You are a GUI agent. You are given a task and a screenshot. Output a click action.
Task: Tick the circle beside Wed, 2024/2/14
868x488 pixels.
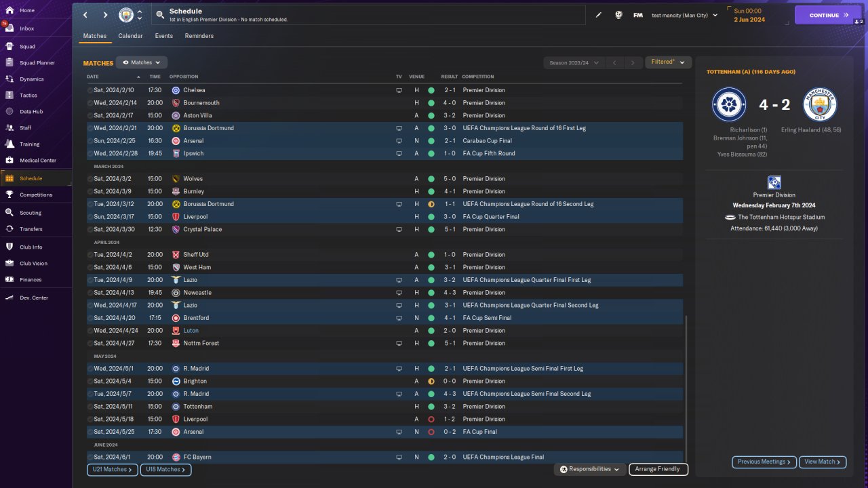90,103
